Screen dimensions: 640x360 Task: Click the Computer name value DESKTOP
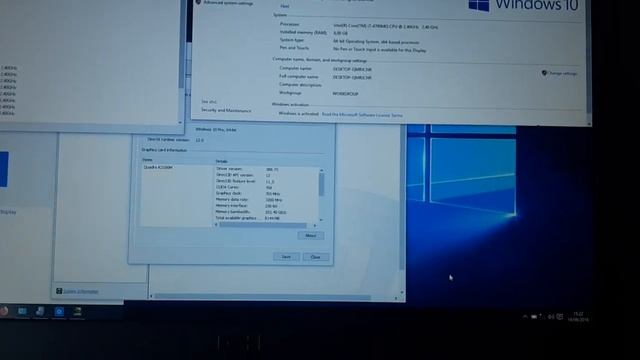pyautogui.click(x=352, y=69)
